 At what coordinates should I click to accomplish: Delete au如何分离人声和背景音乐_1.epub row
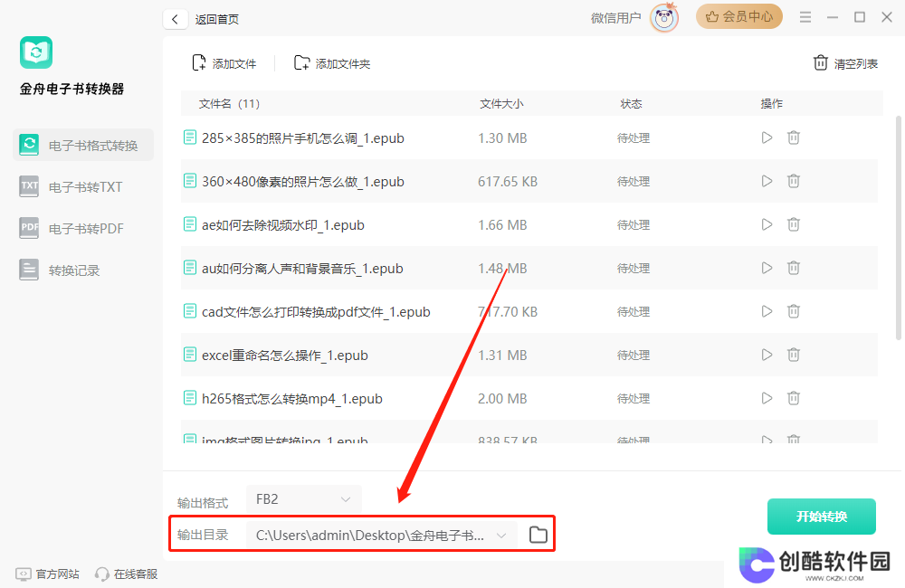794,267
